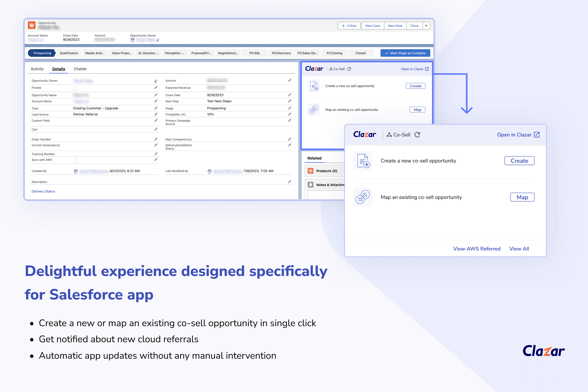Edit Main Competitor(s) pencil icon
The height and width of the screenshot is (392, 588).
[x=289, y=139]
